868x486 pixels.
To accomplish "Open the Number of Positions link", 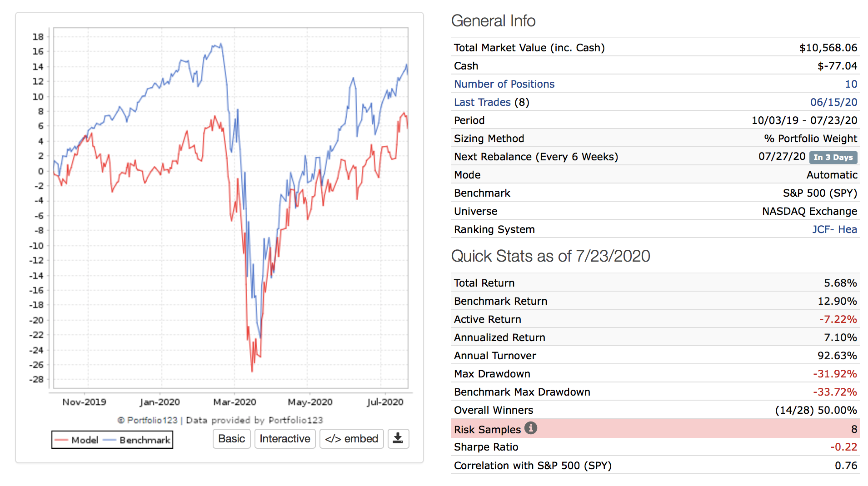I will (x=504, y=84).
